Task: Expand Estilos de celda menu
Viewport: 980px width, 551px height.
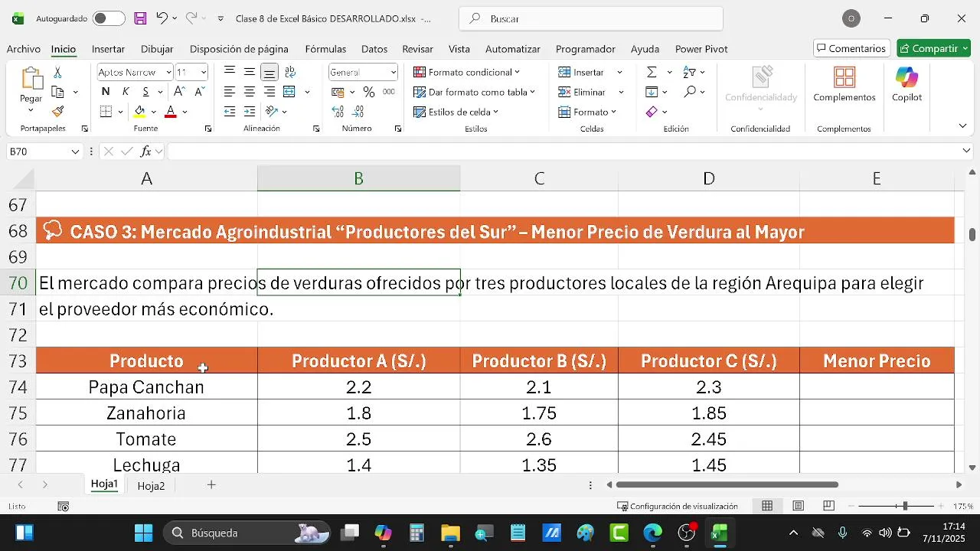Action: [x=456, y=112]
